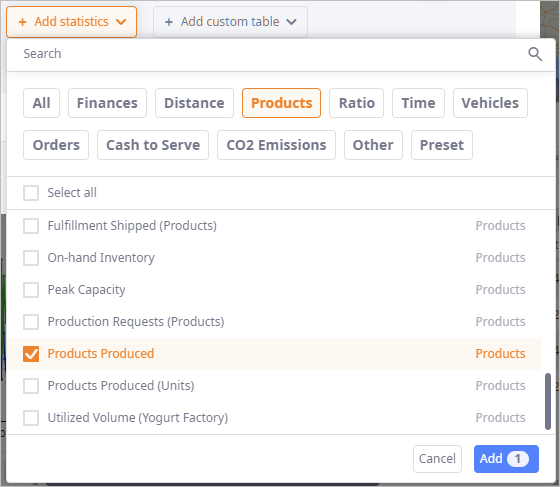
Task: Click the Cancel button
Action: pos(437,459)
